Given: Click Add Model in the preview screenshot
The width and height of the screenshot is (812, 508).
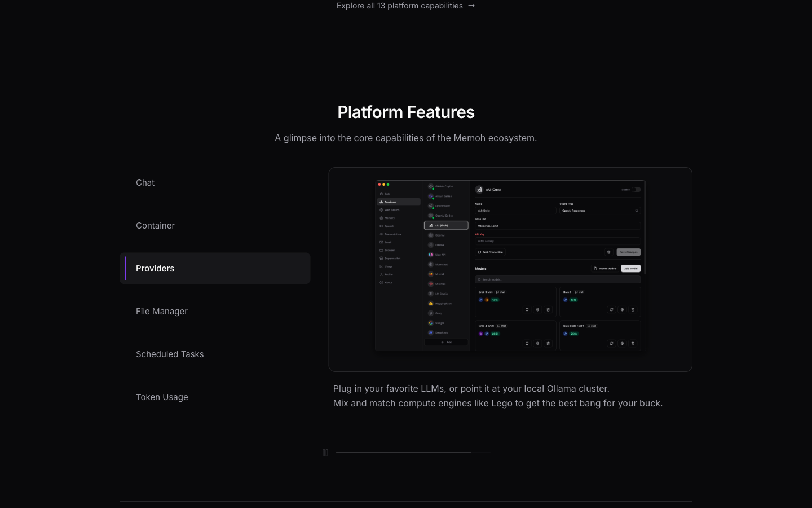Looking at the screenshot, I should click(x=631, y=269).
